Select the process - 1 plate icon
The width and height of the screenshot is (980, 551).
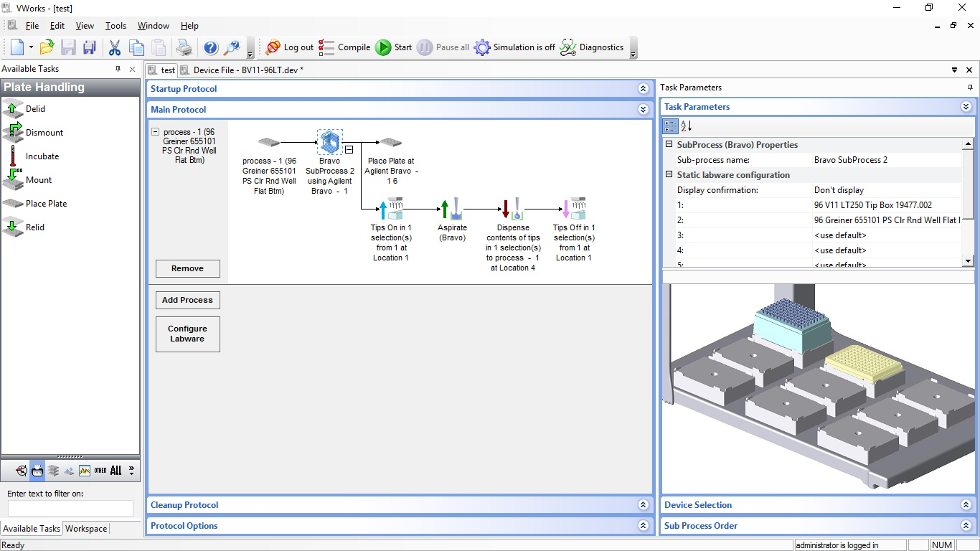[269, 142]
